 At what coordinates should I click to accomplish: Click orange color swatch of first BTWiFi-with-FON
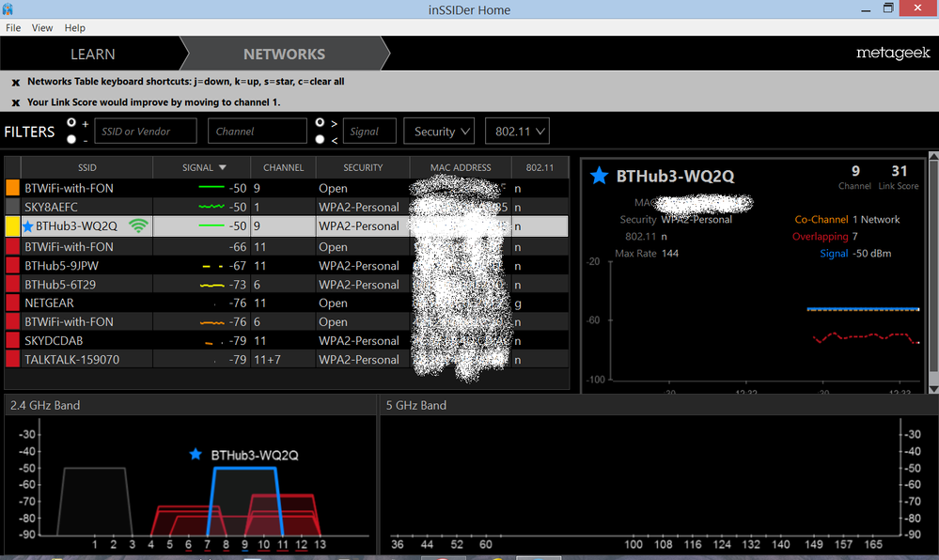12,188
